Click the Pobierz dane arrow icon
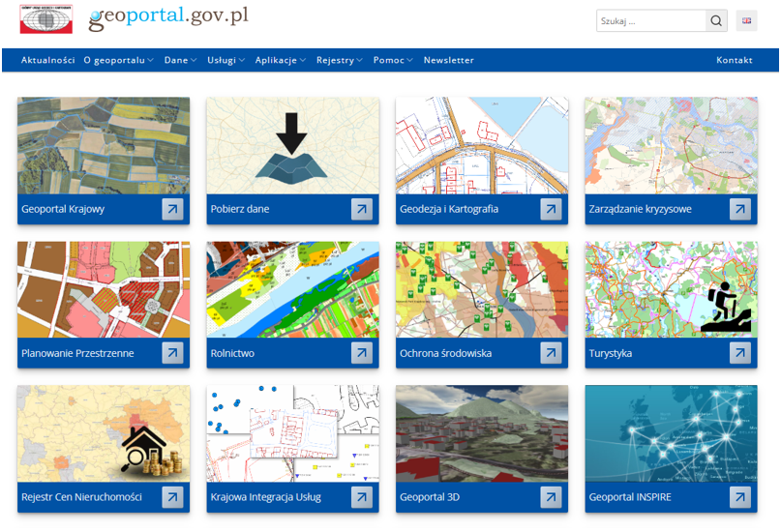Viewport: 781px width, 532px height. (362, 209)
